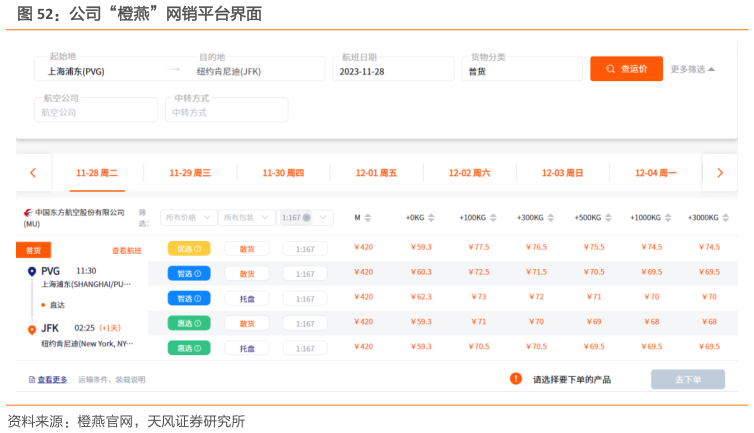Open the 所有包装 dropdown

[x=246, y=217]
